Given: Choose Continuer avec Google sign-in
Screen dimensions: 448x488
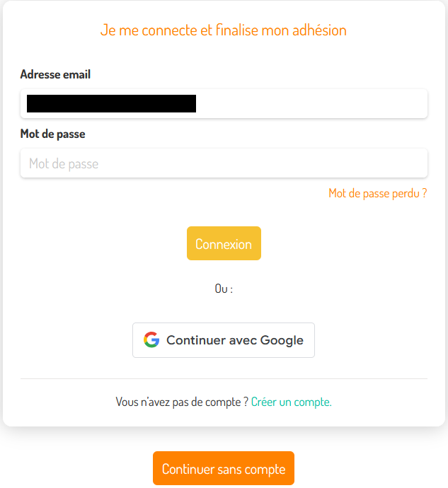Looking at the screenshot, I should tap(224, 340).
